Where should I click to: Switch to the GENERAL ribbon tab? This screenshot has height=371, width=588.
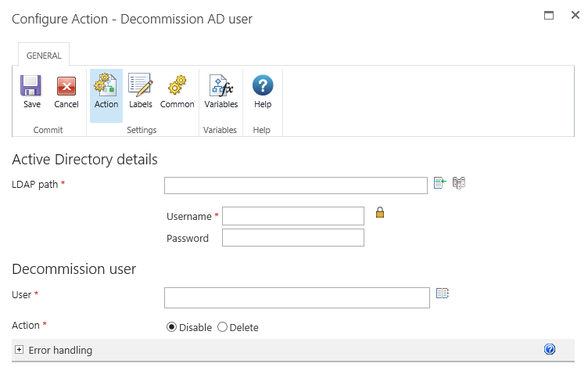pyautogui.click(x=44, y=56)
